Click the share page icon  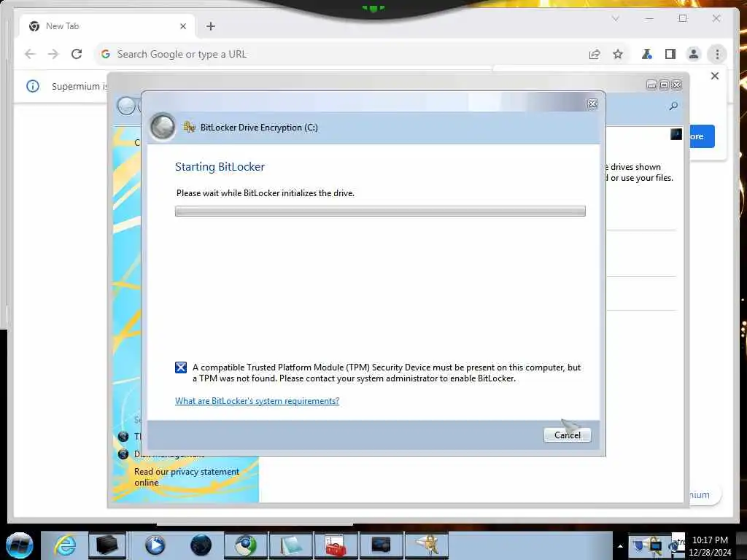594,54
